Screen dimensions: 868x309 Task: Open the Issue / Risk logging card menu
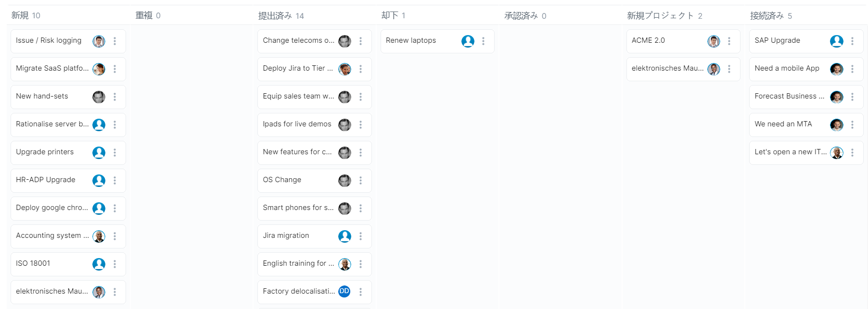pos(115,41)
